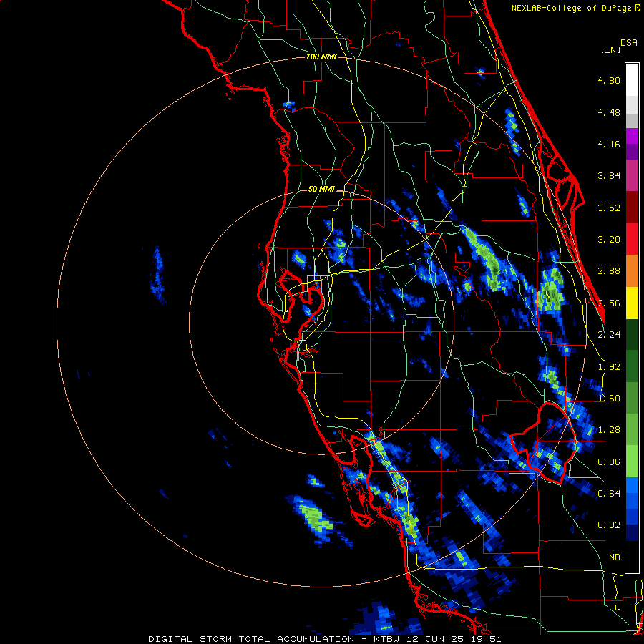Click the 4.80 scale value
Image resolution: width=644 pixels, height=644 pixels.
point(609,80)
